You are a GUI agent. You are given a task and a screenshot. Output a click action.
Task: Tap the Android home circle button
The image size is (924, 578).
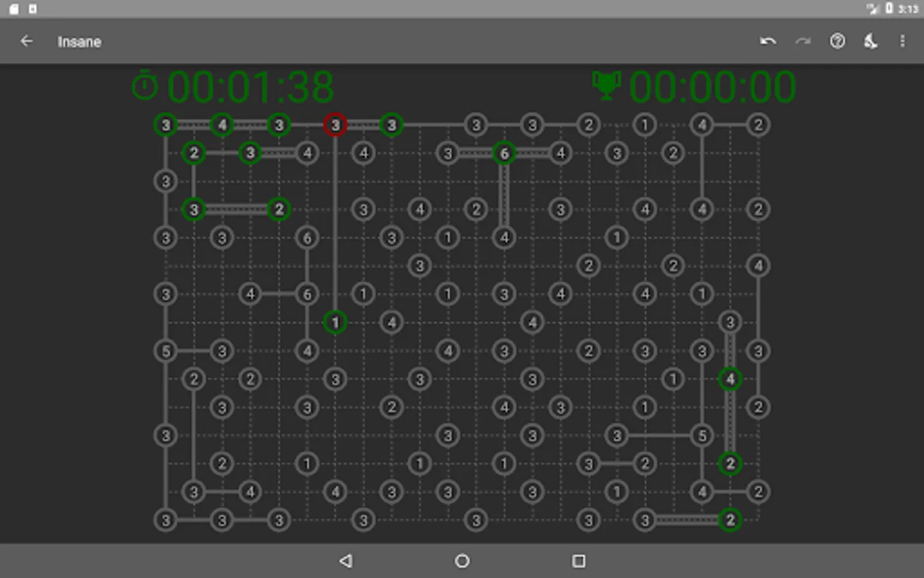(462, 561)
